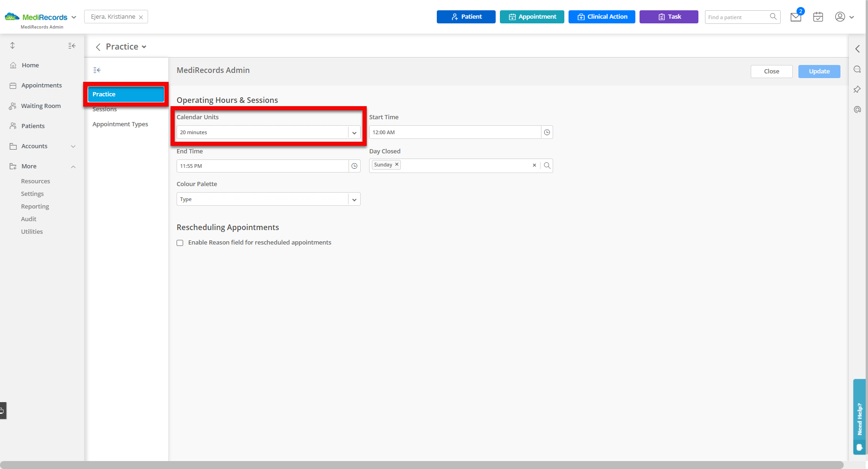This screenshot has height=469, width=868.
Task: Click the patient search magnifier icon
Action: point(774,17)
